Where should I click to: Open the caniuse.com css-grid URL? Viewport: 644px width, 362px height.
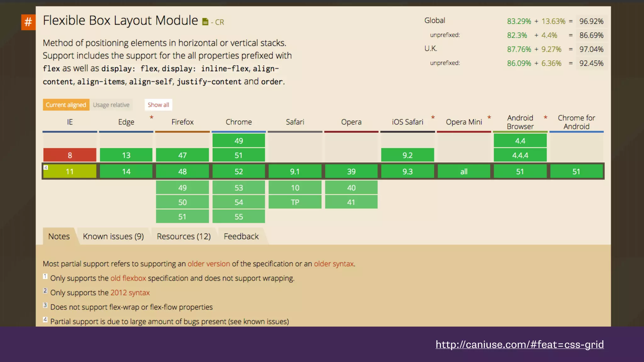point(519,344)
